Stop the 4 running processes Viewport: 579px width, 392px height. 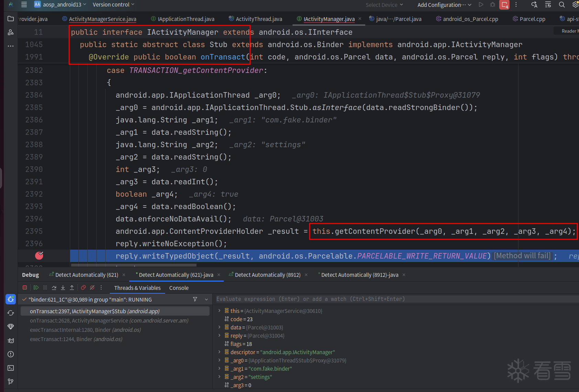pyautogui.click(x=505, y=5)
